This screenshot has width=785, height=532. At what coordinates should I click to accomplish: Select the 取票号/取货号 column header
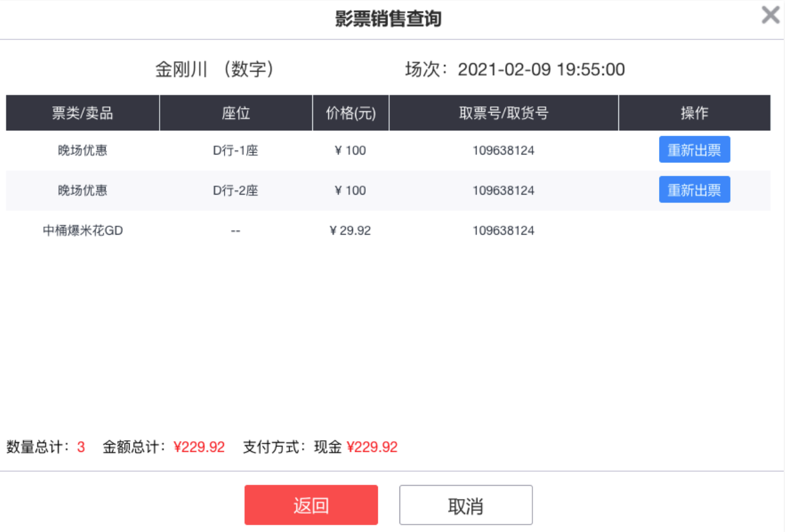504,113
